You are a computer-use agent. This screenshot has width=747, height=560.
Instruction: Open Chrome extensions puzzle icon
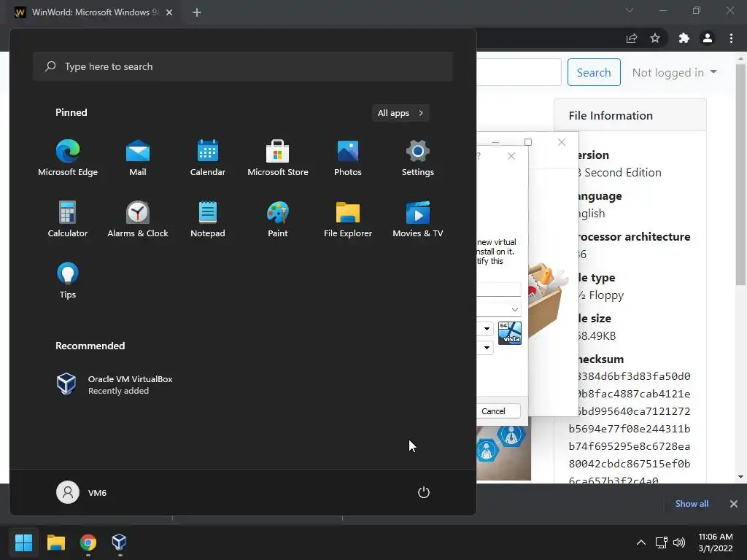[684, 39]
